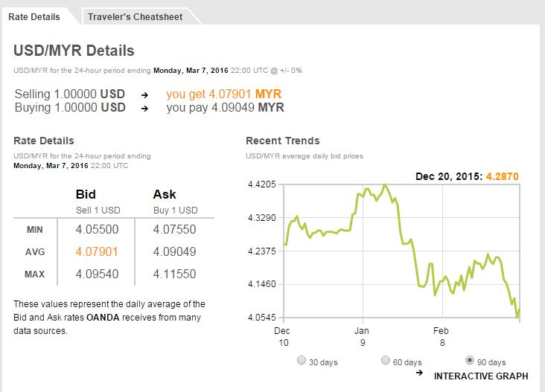Click the Recent Trends heading
This screenshot has height=392, width=545.
click(282, 141)
